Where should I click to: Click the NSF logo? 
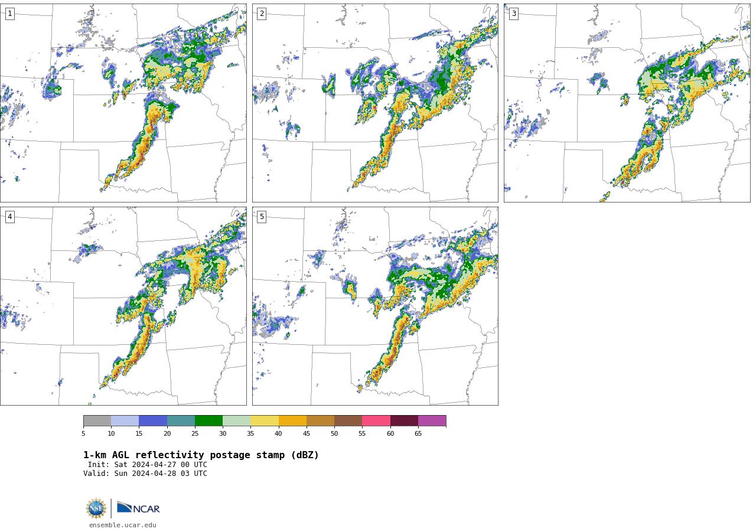tap(96, 508)
